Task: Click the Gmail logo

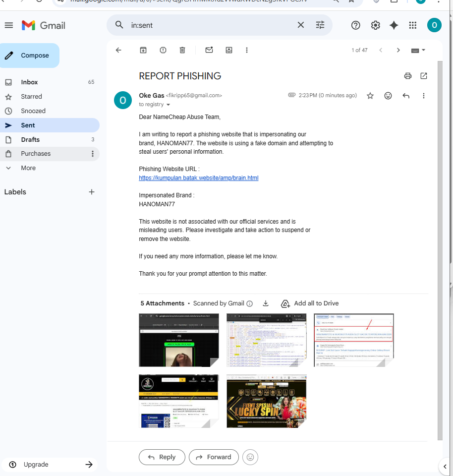Action: tap(44, 25)
